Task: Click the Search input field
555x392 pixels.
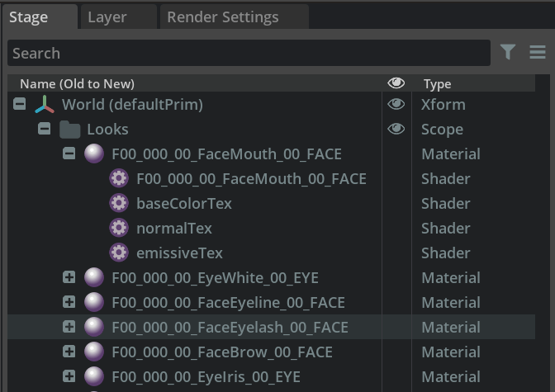Action: click(x=248, y=53)
